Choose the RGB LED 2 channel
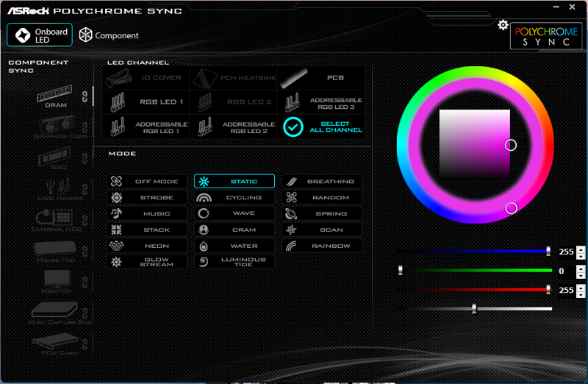This screenshot has width=588, height=384. pyautogui.click(x=234, y=102)
